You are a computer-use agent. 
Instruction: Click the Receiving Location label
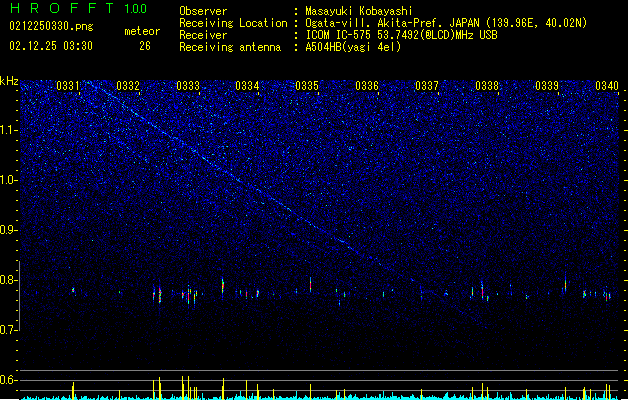tap(233, 23)
